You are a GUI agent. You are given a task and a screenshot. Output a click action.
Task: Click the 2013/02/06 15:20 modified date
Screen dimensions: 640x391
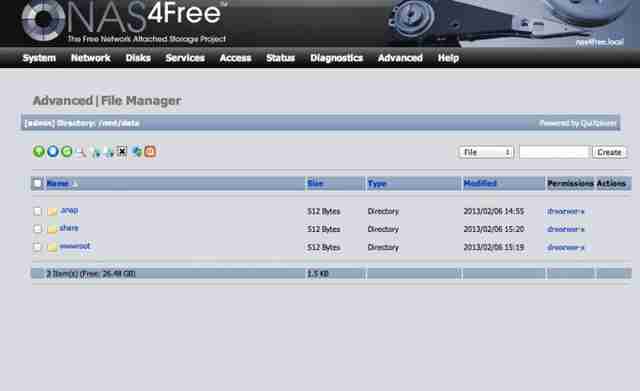pyautogui.click(x=493, y=229)
